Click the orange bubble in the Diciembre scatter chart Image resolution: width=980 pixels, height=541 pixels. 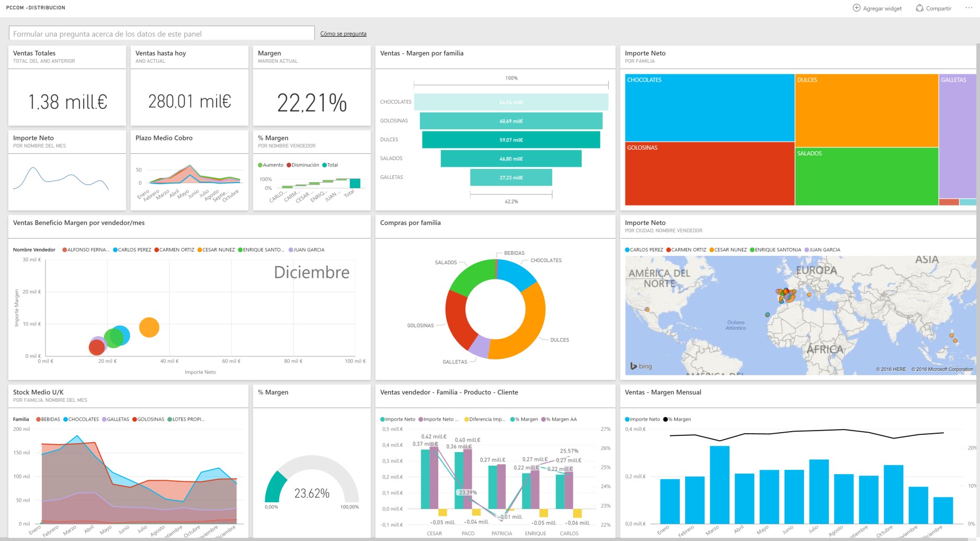tap(149, 328)
